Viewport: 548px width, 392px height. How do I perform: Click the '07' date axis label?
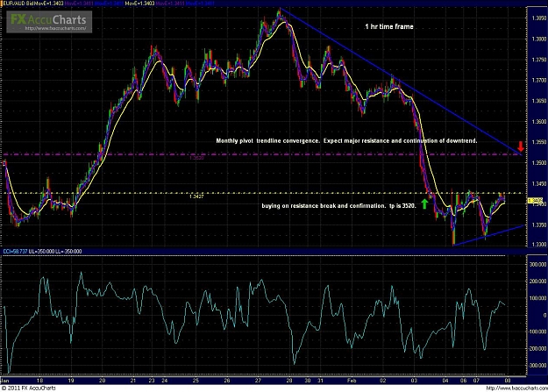click(x=476, y=381)
